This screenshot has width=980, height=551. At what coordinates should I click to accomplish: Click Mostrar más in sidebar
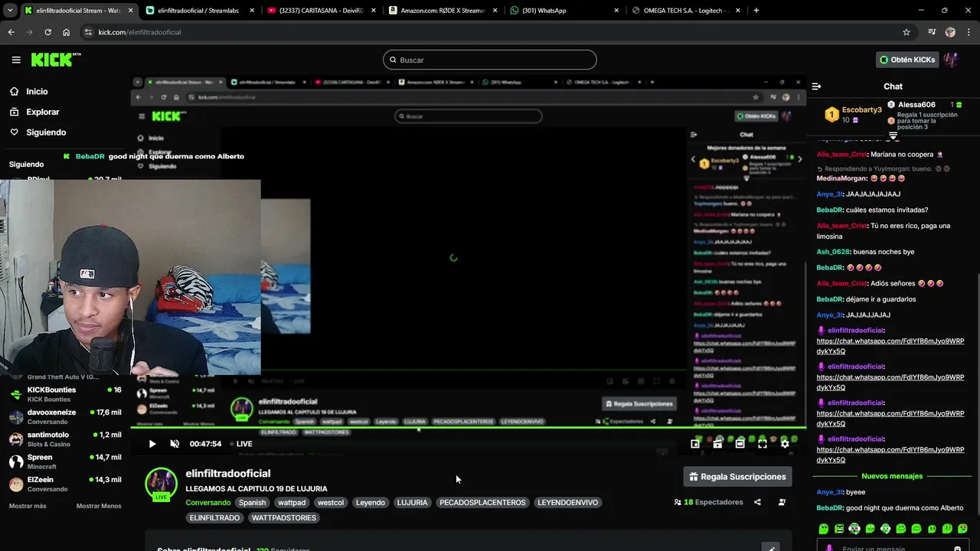[28, 506]
